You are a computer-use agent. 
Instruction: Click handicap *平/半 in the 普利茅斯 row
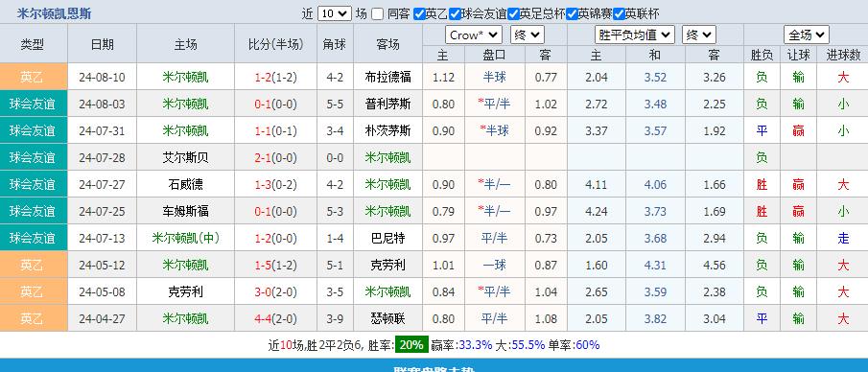tap(493, 105)
